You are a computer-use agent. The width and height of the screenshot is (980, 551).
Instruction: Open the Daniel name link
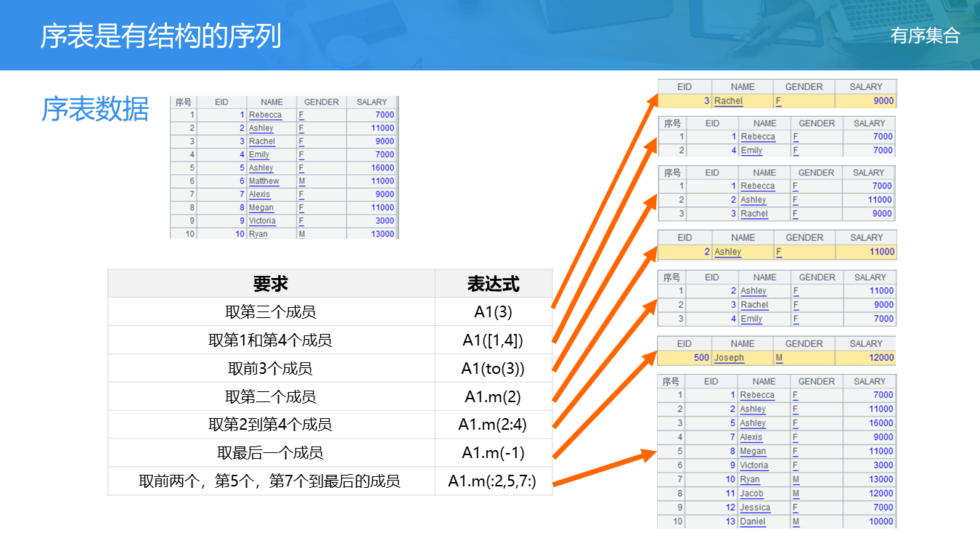point(752,521)
